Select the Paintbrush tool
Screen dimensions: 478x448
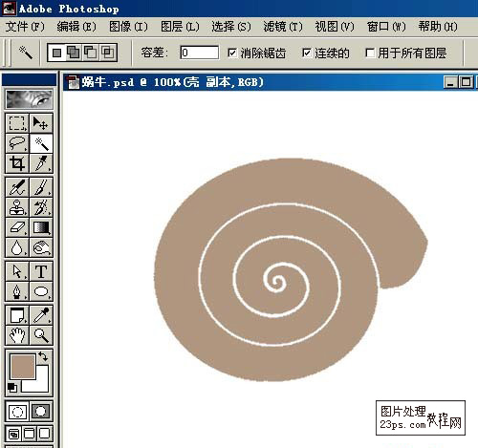[41, 187]
